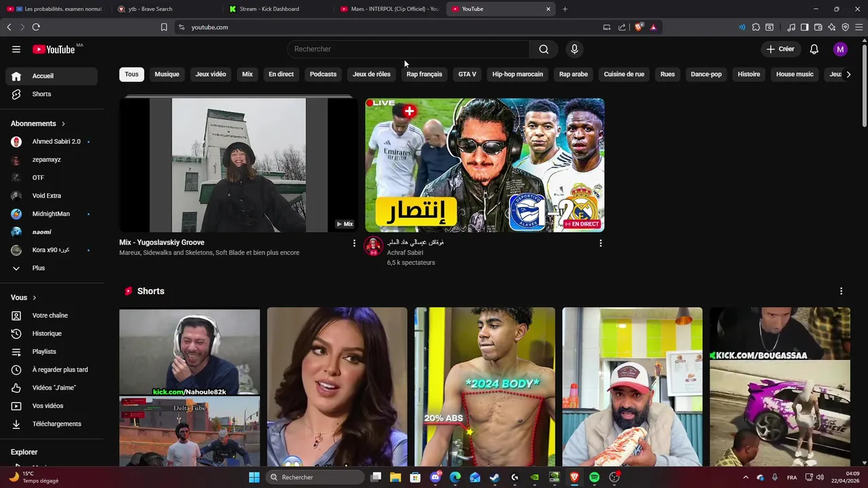Open options for Yugoslavskiy Groove mix
The image size is (868, 488).
tap(354, 243)
